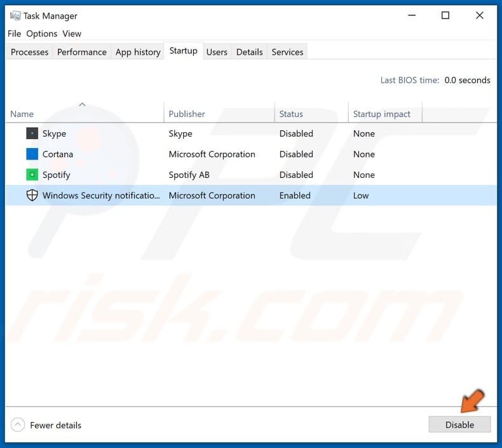Click the Fewer details label

click(56, 425)
